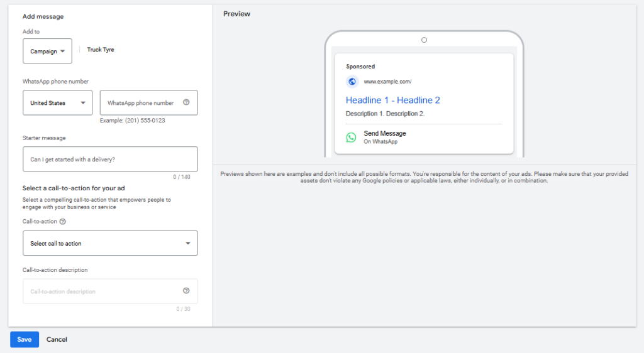Click the Sponsored label in preview

coord(360,67)
